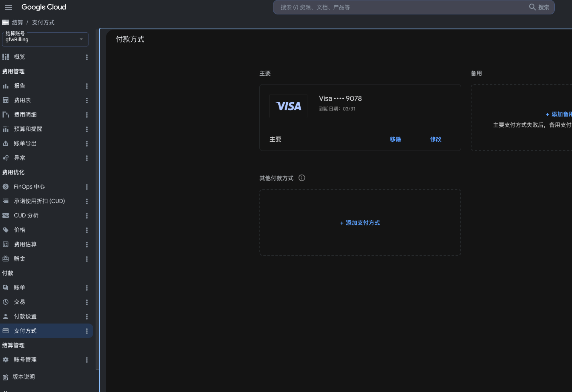Click the 版本说明 notes icon
Screen dimensions: 572x392
coord(6,377)
